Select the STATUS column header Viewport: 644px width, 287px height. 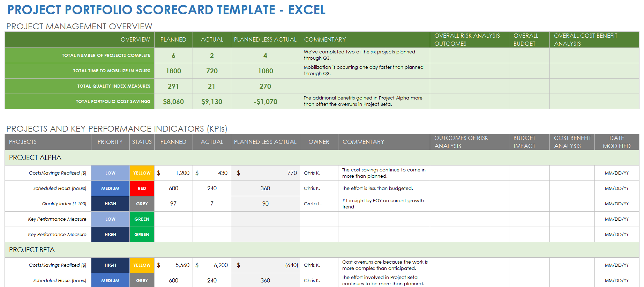142,142
